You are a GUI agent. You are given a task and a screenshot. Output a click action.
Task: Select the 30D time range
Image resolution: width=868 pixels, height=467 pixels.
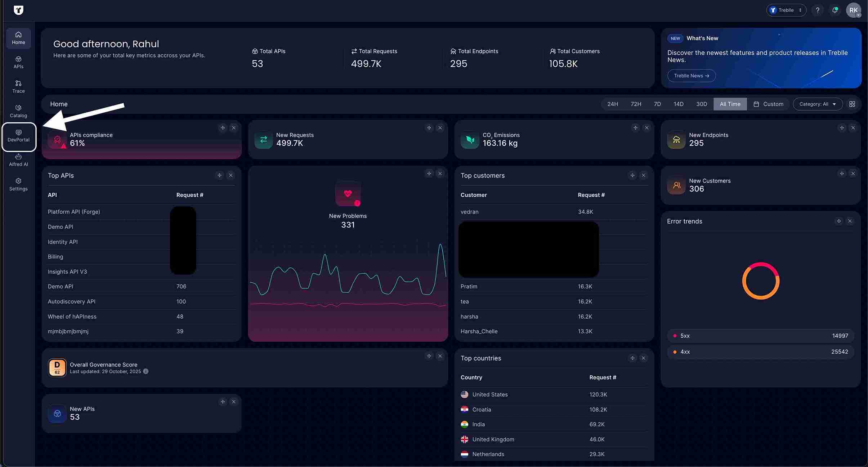click(x=701, y=104)
